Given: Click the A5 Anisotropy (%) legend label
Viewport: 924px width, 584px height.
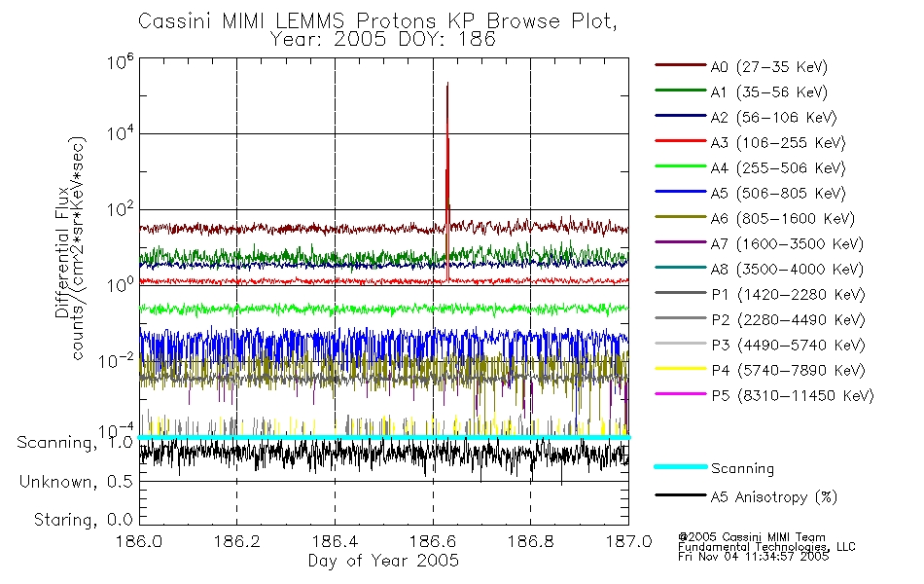Looking at the screenshot, I should tap(774, 497).
